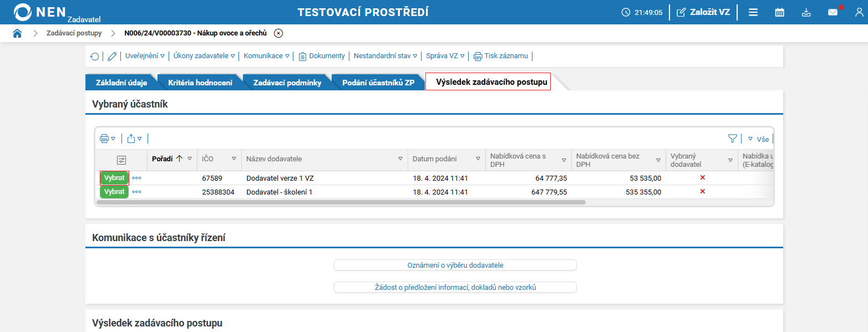Click Vybrat for Dodavatel verze 1 VZ
Viewport: 868px width, 332px height.
tap(114, 178)
